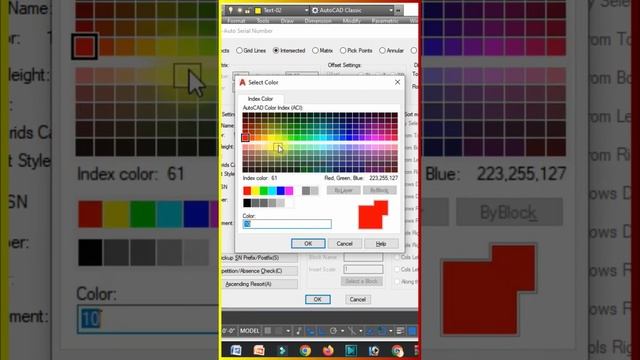Click the Ascending Resort(A) button
Image resolution: width=640 pixels, height=360 pixels.
coord(260,284)
